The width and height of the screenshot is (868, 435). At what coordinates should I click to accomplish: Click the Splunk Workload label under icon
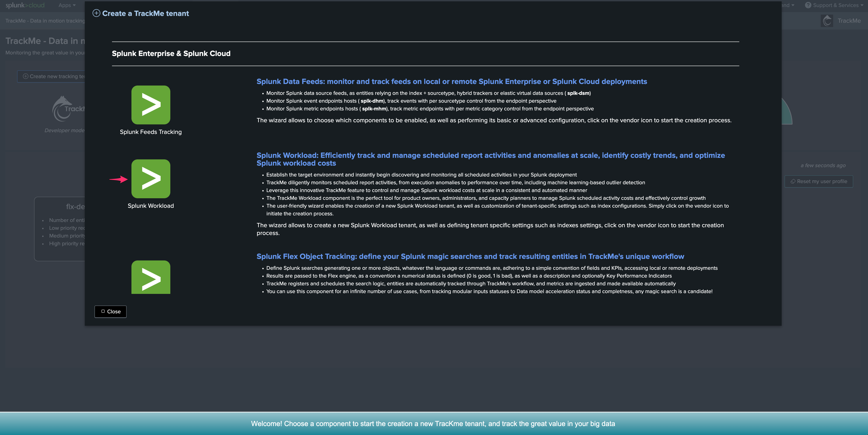pyautogui.click(x=151, y=205)
